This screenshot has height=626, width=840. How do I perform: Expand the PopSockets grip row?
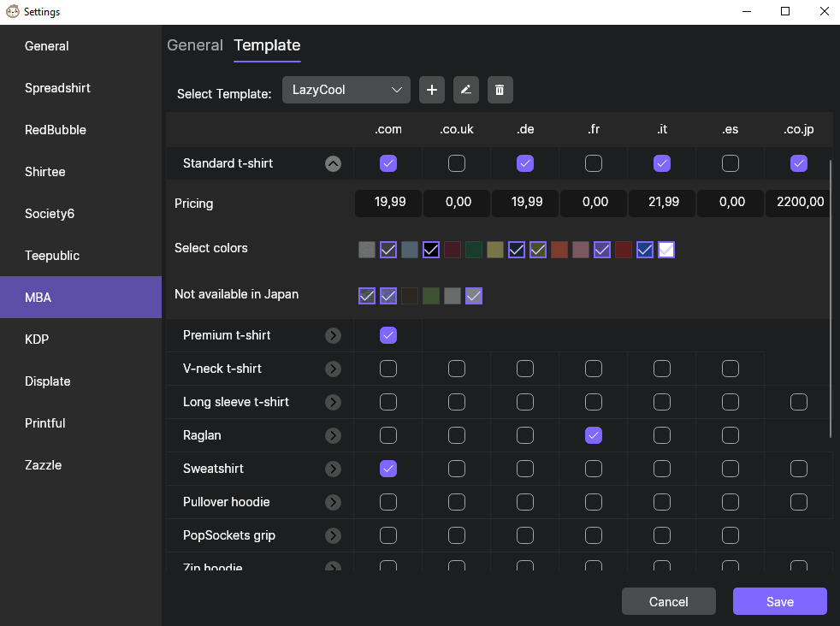[x=334, y=535]
